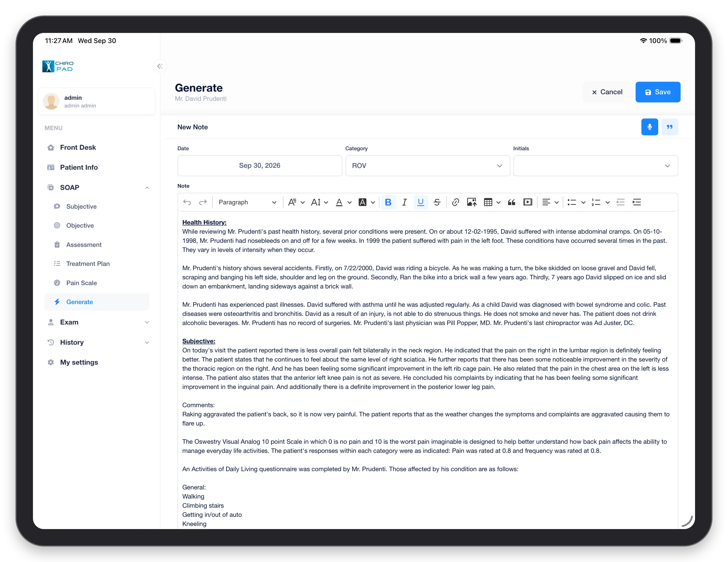Click the admin user avatar
Image resolution: width=728 pixels, height=562 pixels.
(51, 101)
